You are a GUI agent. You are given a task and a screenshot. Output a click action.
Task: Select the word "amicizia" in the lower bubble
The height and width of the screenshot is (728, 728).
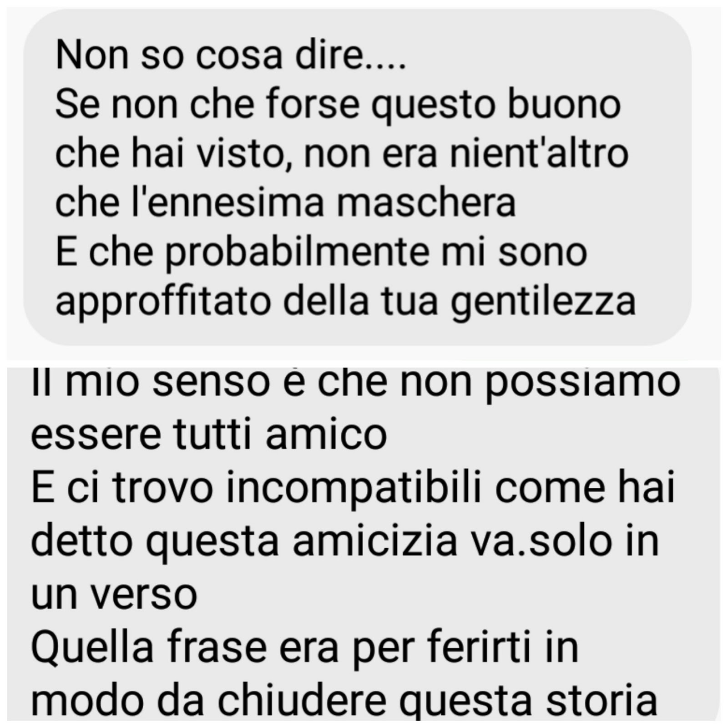[x=375, y=541]
